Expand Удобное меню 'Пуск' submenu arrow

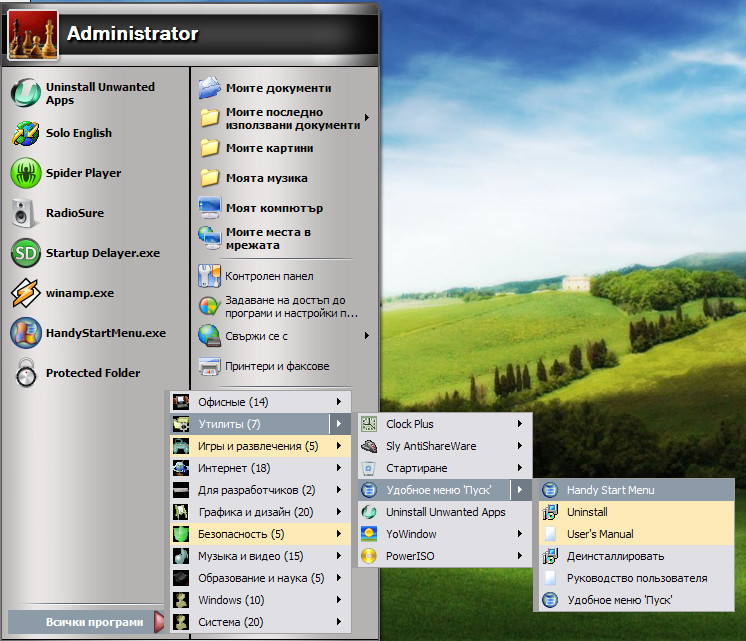pyautogui.click(x=520, y=490)
